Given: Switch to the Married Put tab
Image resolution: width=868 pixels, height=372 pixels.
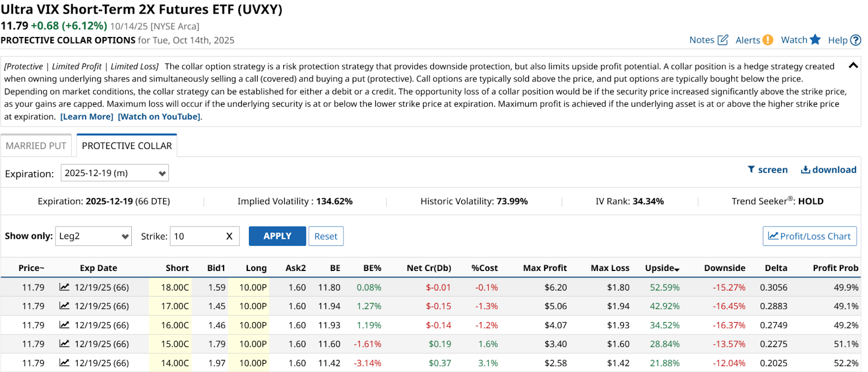Looking at the screenshot, I should tap(36, 146).
